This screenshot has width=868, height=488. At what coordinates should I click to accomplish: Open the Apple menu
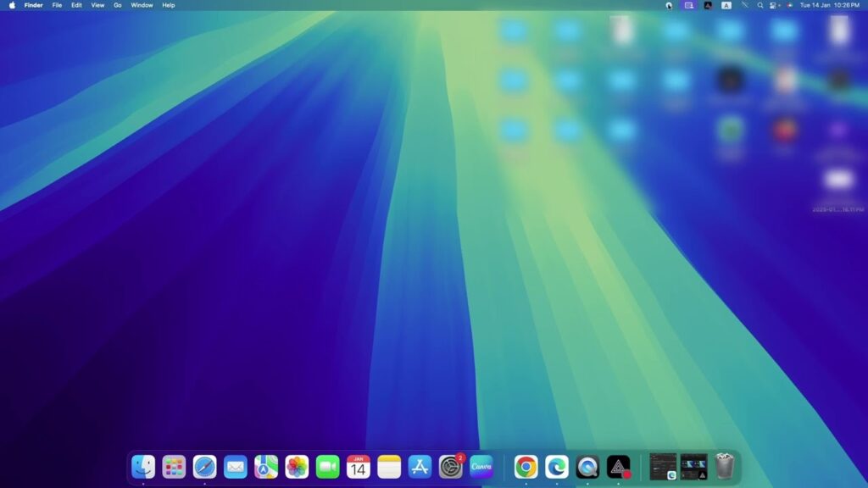pyautogui.click(x=12, y=5)
